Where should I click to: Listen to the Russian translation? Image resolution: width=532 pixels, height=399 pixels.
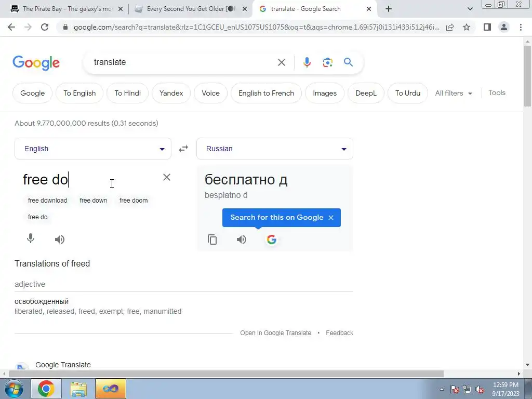pyautogui.click(x=242, y=240)
